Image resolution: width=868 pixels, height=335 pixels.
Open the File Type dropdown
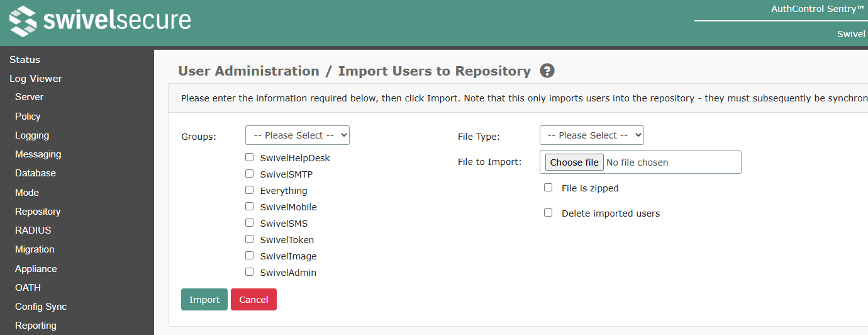[592, 135]
